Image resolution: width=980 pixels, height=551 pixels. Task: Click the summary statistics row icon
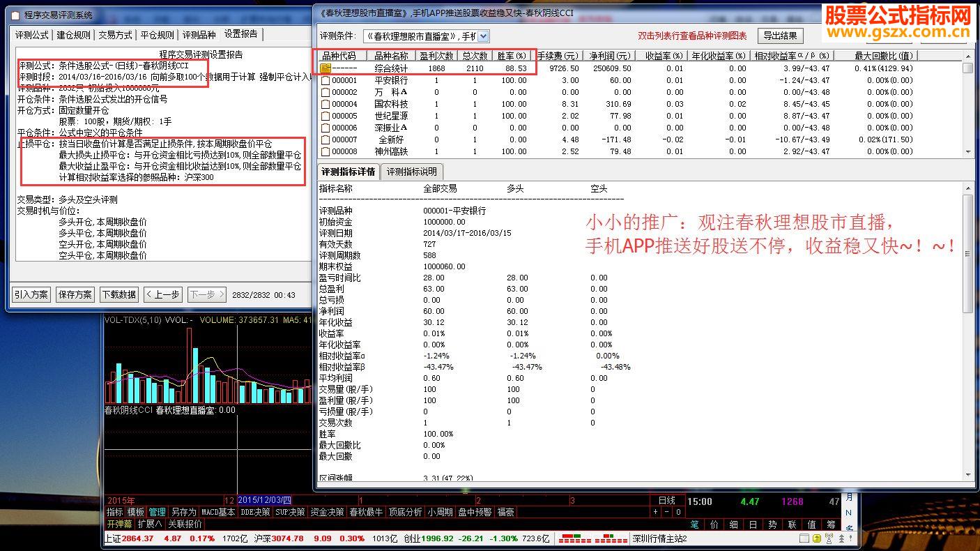click(x=325, y=68)
